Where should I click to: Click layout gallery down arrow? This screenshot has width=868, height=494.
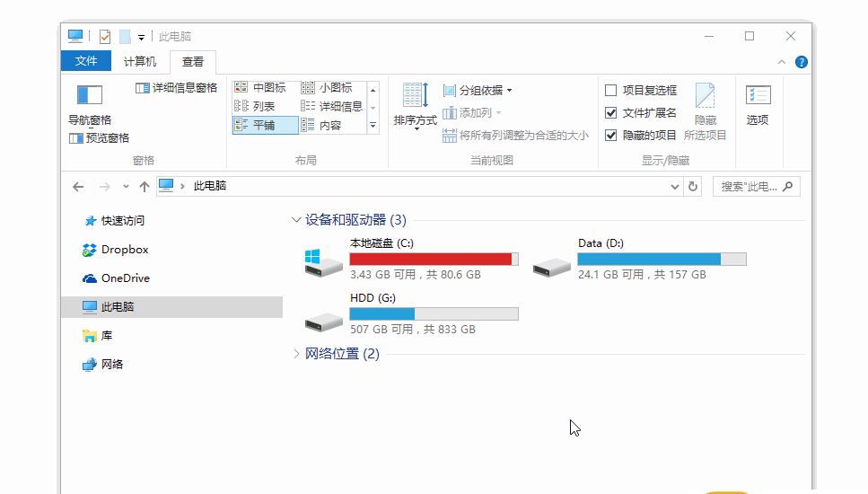(x=373, y=108)
